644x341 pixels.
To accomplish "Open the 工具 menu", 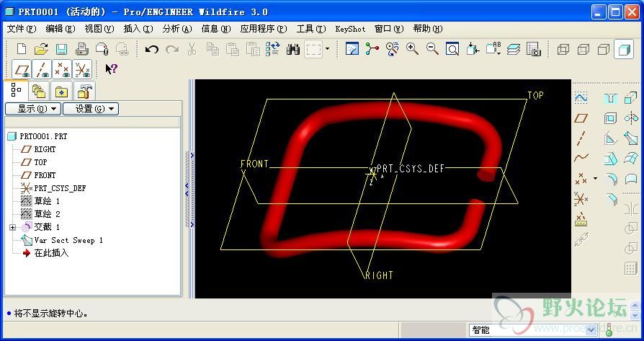I will [311, 29].
